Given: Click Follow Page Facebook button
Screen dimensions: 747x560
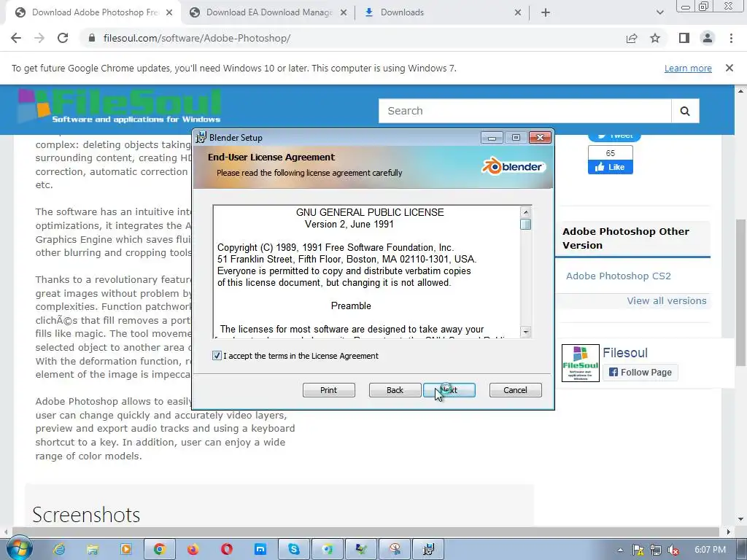Looking at the screenshot, I should point(640,373).
